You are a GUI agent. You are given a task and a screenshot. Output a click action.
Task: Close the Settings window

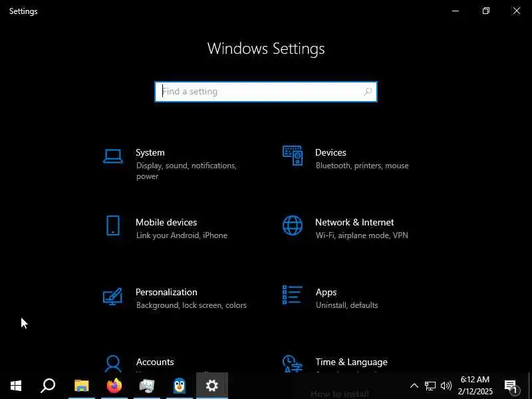click(x=517, y=11)
